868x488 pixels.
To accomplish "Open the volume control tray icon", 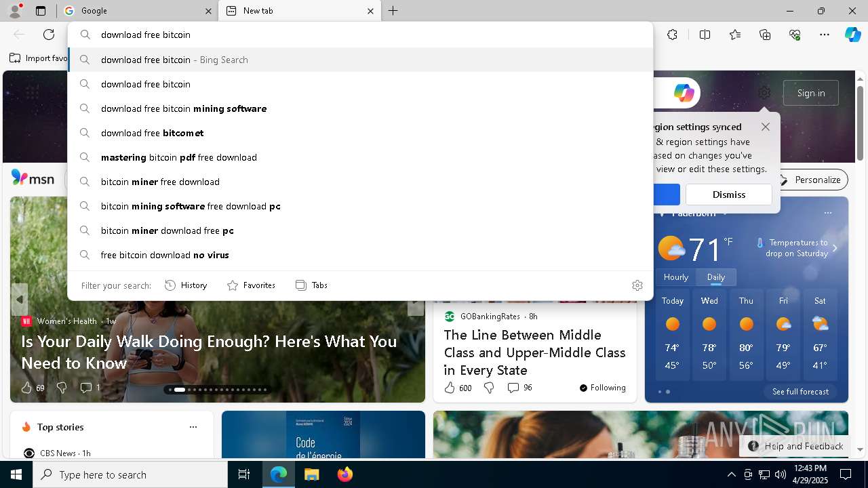I will (781, 474).
